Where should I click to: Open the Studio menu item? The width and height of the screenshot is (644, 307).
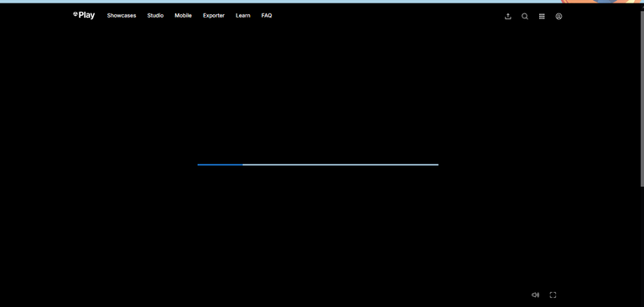click(x=155, y=16)
